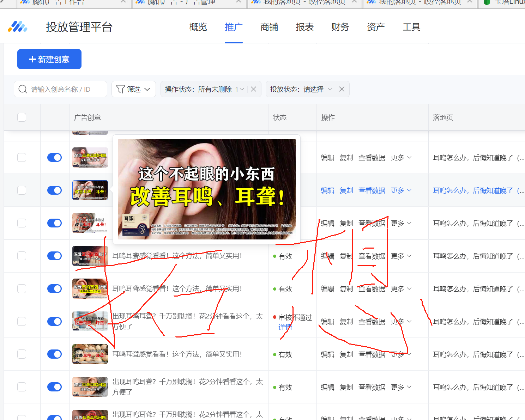525x420 pixels.
Task: Open the 推广 navigation tab
Action: (x=234, y=27)
